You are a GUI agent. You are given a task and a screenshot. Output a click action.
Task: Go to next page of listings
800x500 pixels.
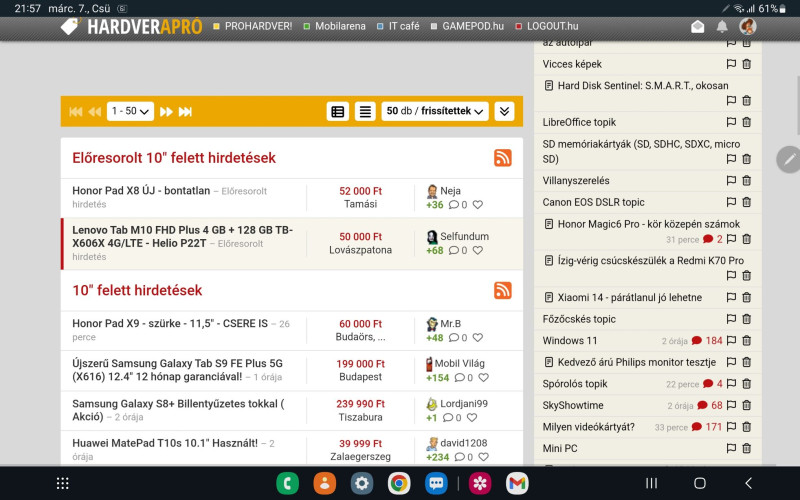tap(166, 111)
